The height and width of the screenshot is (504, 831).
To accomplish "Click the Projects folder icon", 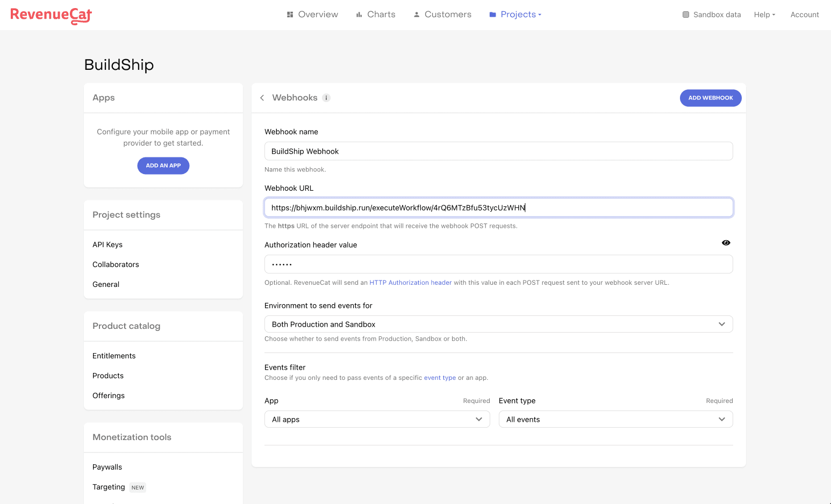I will point(492,14).
